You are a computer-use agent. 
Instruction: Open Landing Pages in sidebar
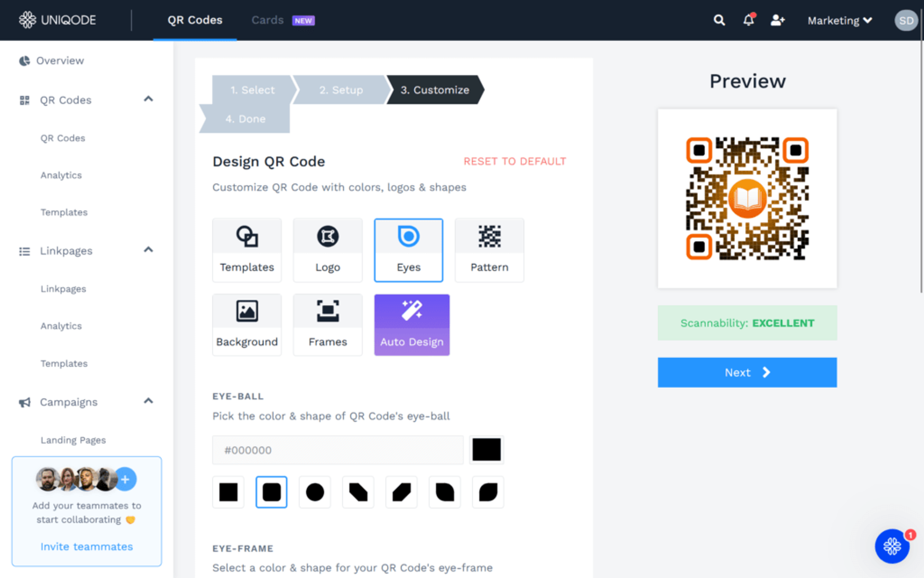73,440
